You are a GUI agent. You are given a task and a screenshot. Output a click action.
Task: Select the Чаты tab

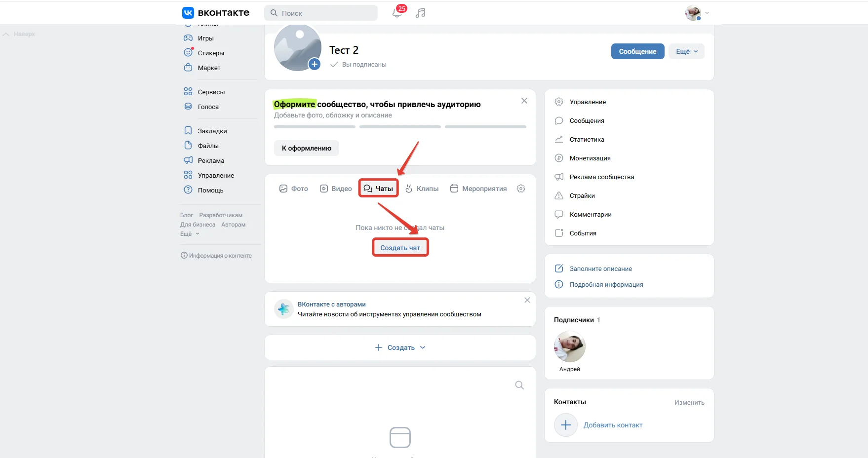[378, 189]
